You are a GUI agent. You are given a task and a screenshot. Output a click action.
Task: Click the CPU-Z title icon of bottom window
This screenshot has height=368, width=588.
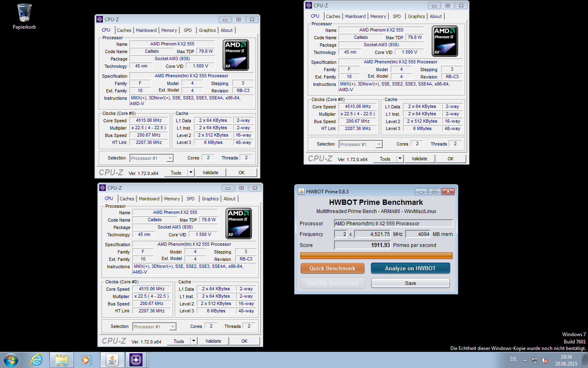point(102,188)
